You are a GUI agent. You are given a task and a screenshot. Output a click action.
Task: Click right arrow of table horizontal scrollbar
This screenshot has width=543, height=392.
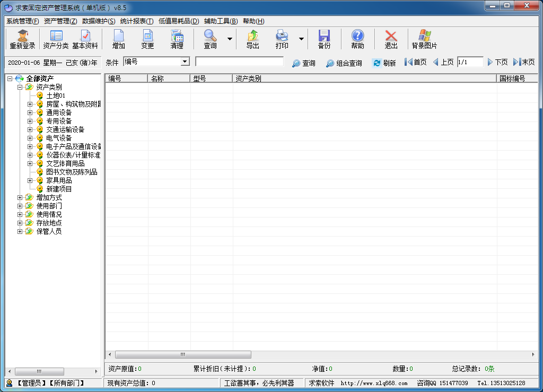(533, 354)
